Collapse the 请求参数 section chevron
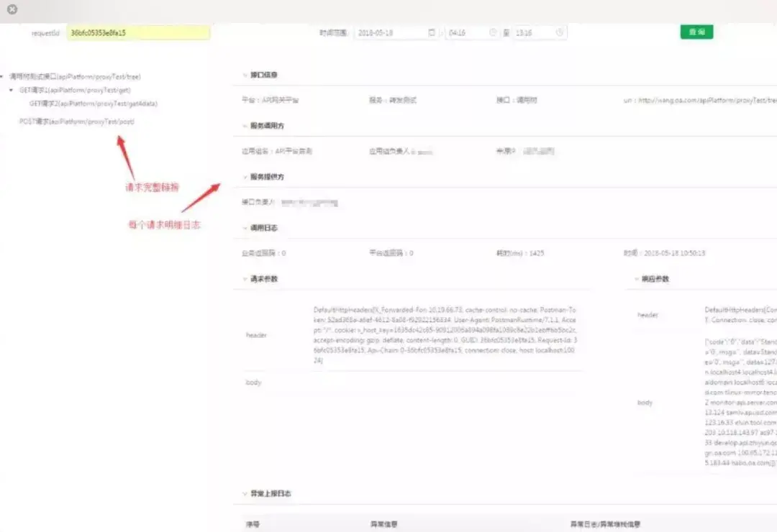 tap(245, 280)
